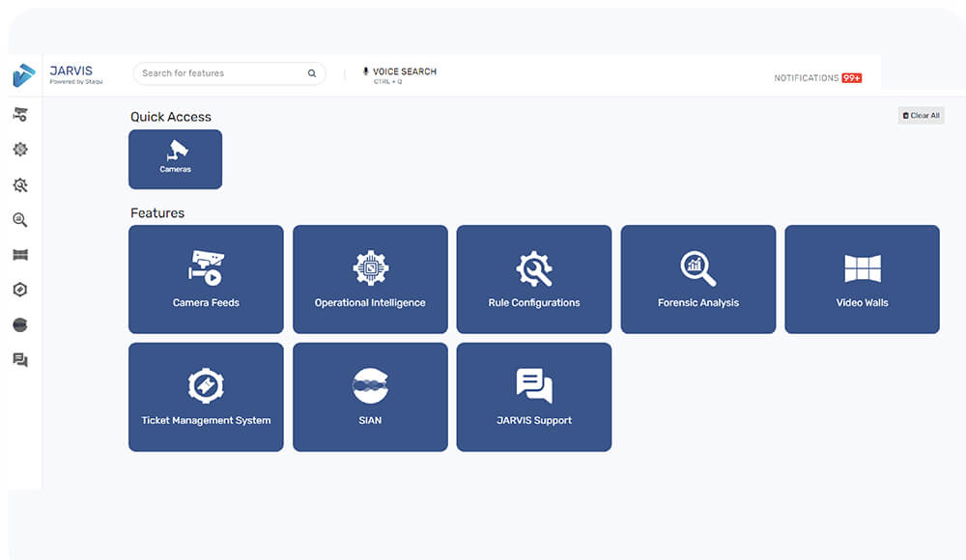Click the microphone voice search icon

[365, 71]
